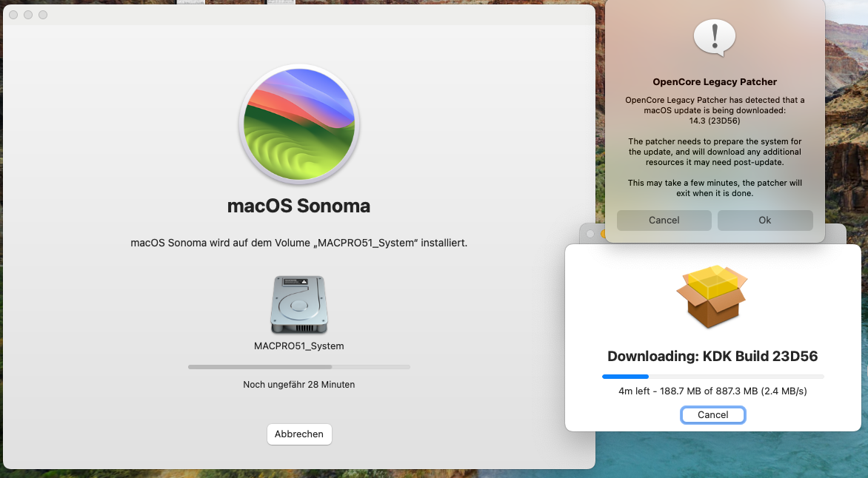This screenshot has height=478, width=868.
Task: Click the '14.3 (23D56)' version text
Action: coord(715,121)
